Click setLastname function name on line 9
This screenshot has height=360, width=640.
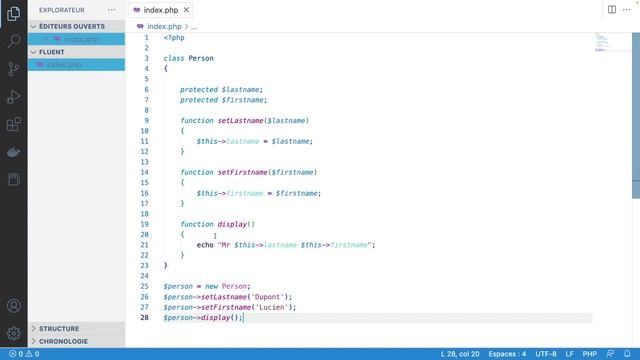tap(240, 120)
